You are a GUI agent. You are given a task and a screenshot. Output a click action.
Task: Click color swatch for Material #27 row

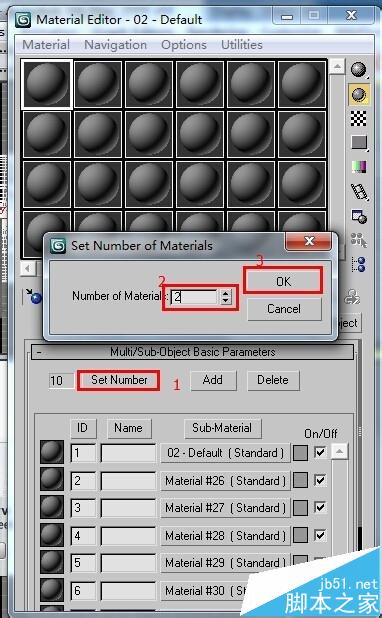click(x=300, y=508)
